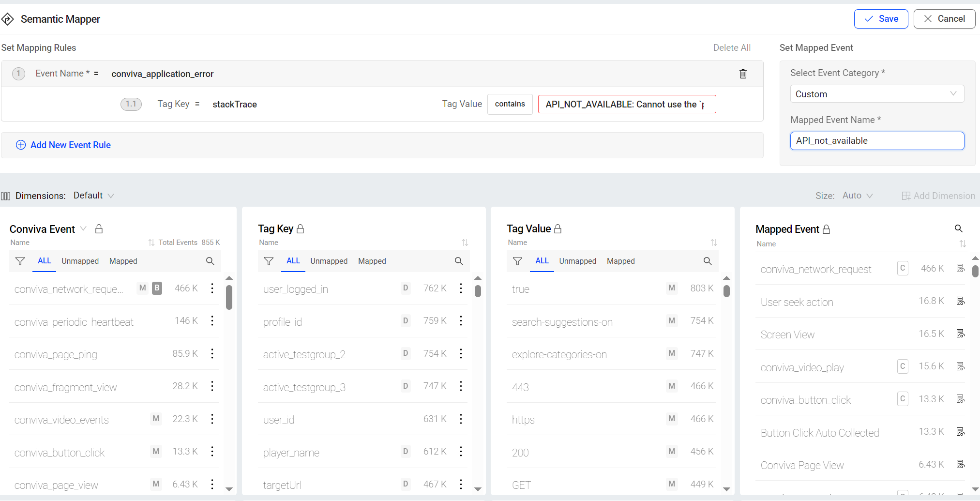980x501 pixels.
Task: Open more options for conviva_page_ping
Action: click(212, 354)
